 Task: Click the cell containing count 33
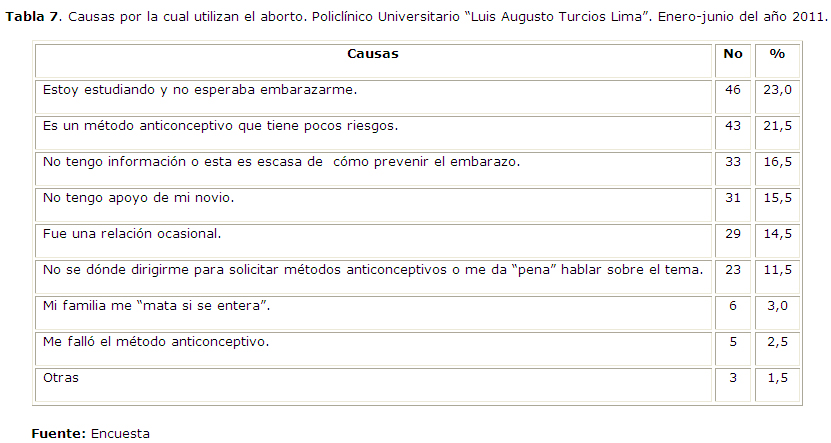[732, 161]
